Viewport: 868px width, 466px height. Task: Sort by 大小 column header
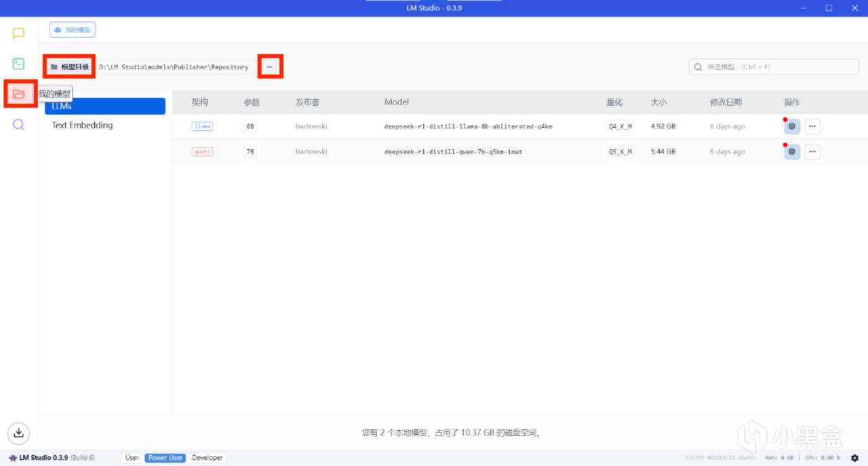click(659, 102)
